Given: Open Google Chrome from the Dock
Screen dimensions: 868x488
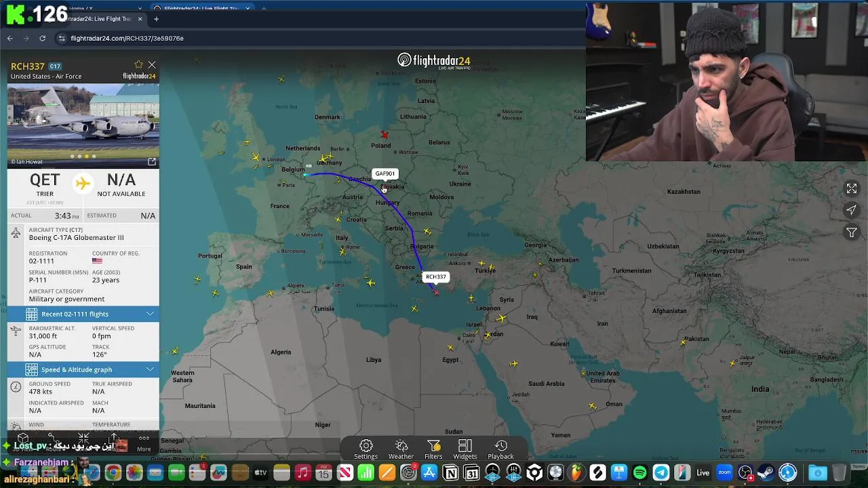Looking at the screenshot, I should [x=113, y=473].
